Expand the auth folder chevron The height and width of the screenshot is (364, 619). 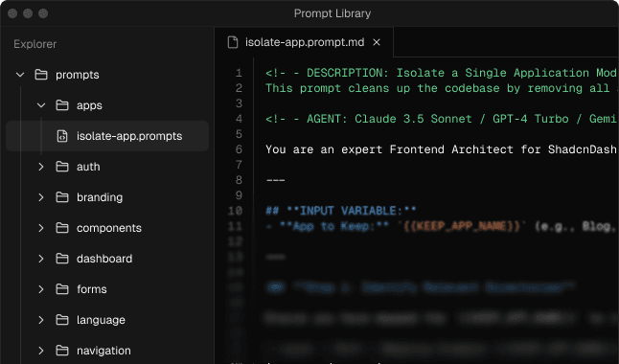click(41, 167)
